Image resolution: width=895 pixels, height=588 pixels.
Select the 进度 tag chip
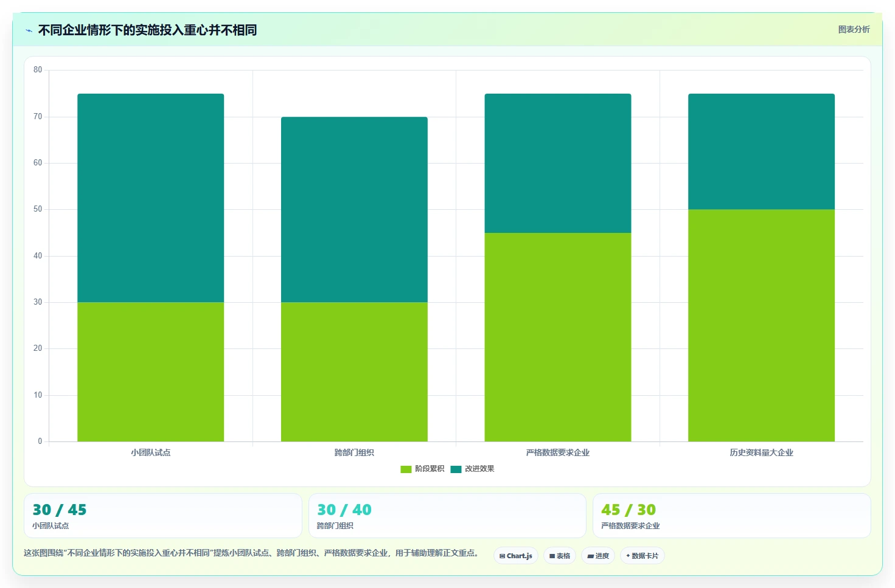[597, 556]
